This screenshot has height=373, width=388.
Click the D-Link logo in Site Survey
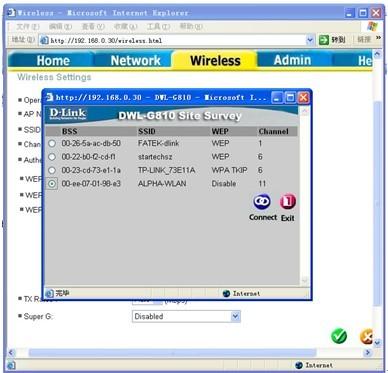[68, 114]
